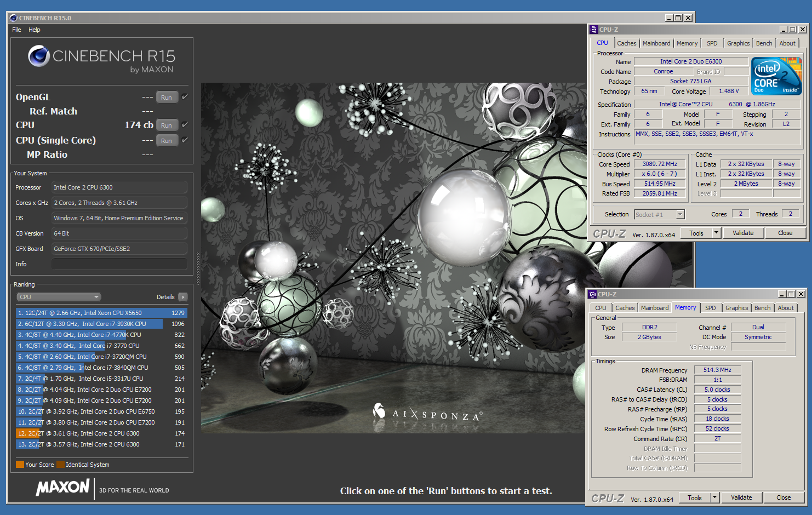Viewport: 812px width, 515px height.
Task: Click the rendered AIXSPONZA scene image
Action: click(393, 258)
